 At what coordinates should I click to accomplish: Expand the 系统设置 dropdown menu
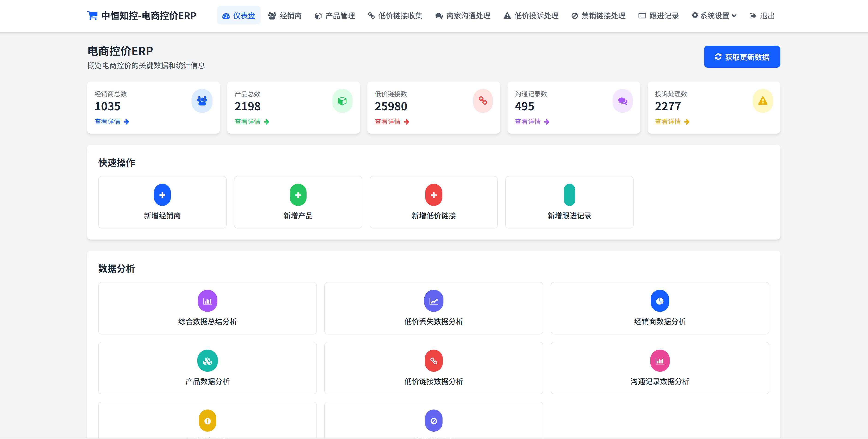click(x=714, y=16)
